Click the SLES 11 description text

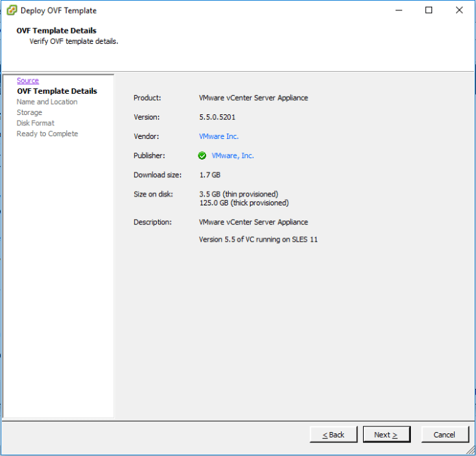point(258,240)
